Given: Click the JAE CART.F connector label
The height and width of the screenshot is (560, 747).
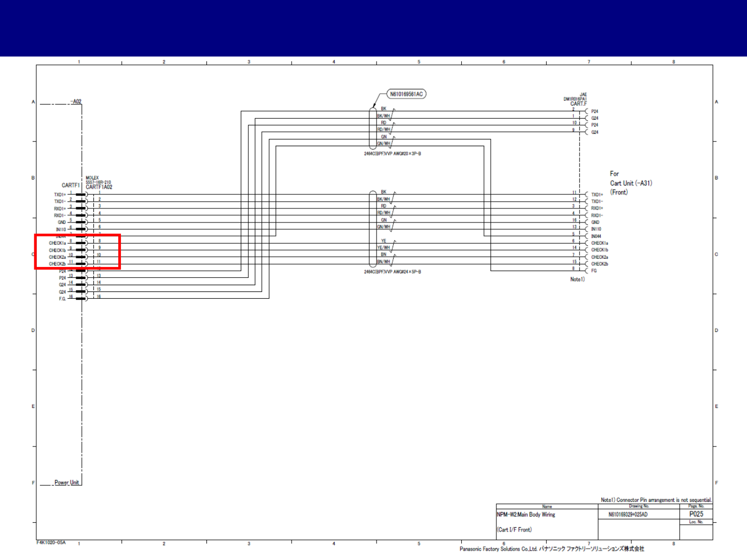Looking at the screenshot, I should click(x=576, y=99).
